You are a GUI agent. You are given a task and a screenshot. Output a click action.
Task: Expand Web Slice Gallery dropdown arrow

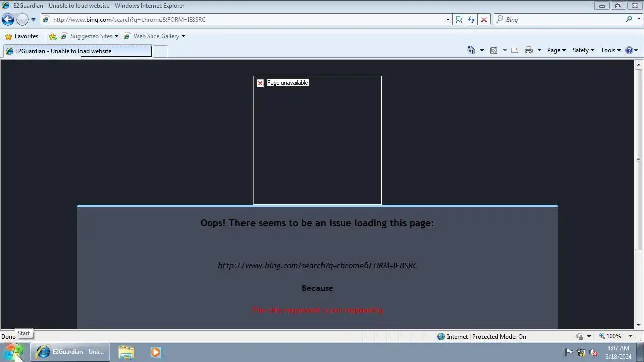click(x=183, y=36)
